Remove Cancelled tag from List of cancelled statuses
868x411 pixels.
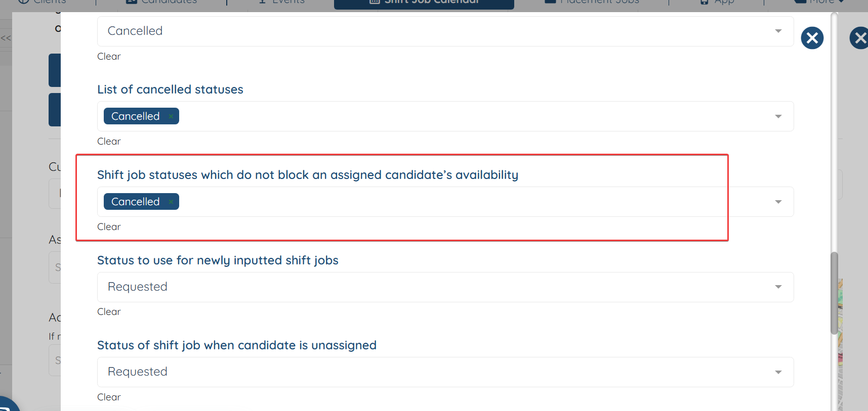171,116
